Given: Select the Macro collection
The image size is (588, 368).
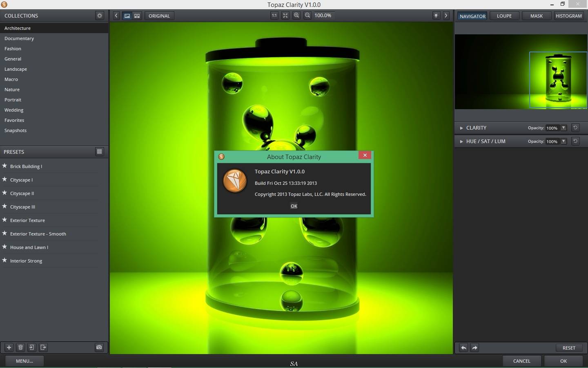Looking at the screenshot, I should tap(54, 79).
